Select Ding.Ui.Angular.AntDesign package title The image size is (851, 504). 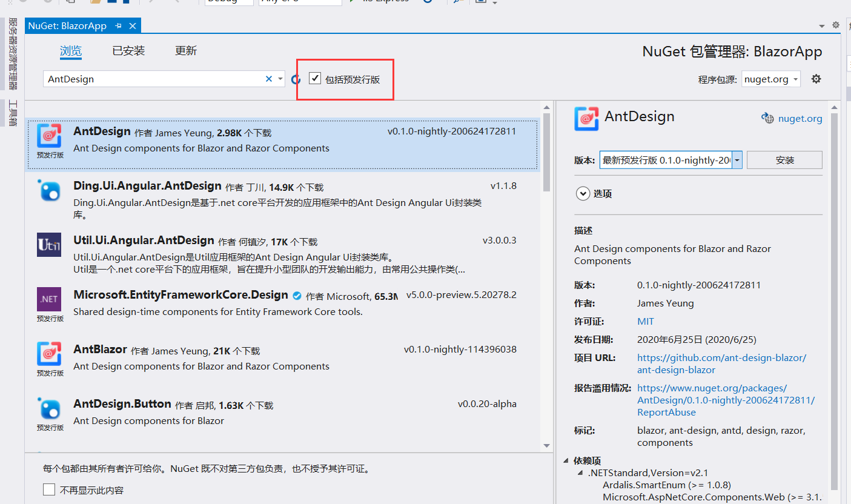(x=147, y=186)
